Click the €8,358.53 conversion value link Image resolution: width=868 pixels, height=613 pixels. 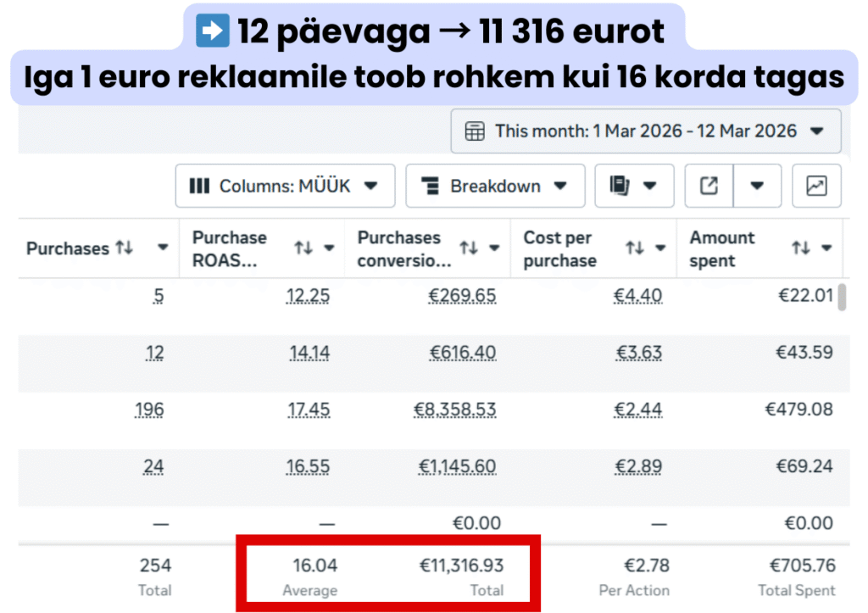pos(455,409)
